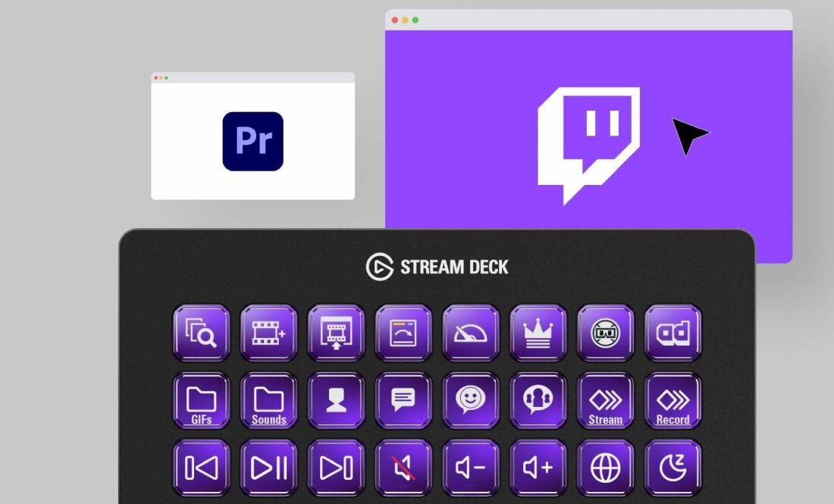
Task: Close the purple Twitch window
Action: (395, 20)
